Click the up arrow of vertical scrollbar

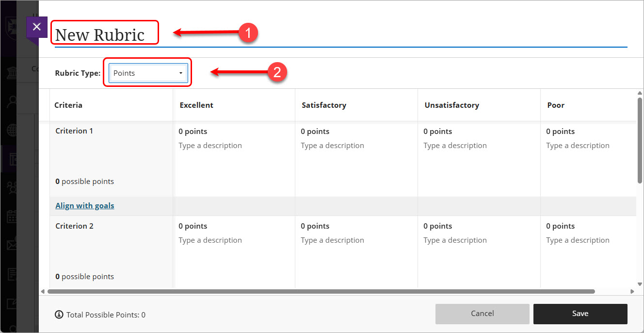click(x=640, y=93)
